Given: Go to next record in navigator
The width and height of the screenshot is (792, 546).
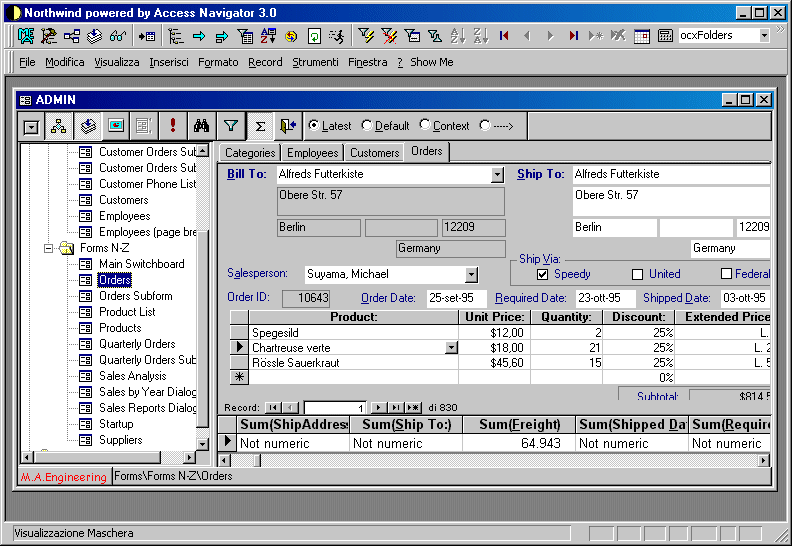Looking at the screenshot, I should pyautogui.click(x=379, y=408).
